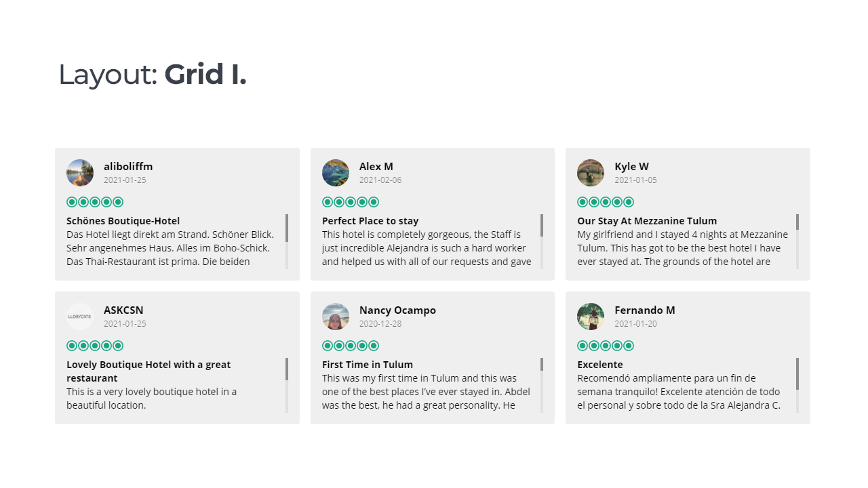Image resolution: width=868 pixels, height=488 pixels.
Task: Click the Perfect Place to stay title
Action: click(x=370, y=220)
